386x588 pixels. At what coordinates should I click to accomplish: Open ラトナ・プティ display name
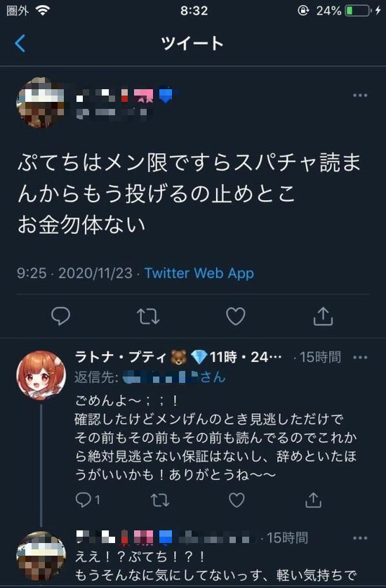point(121,357)
